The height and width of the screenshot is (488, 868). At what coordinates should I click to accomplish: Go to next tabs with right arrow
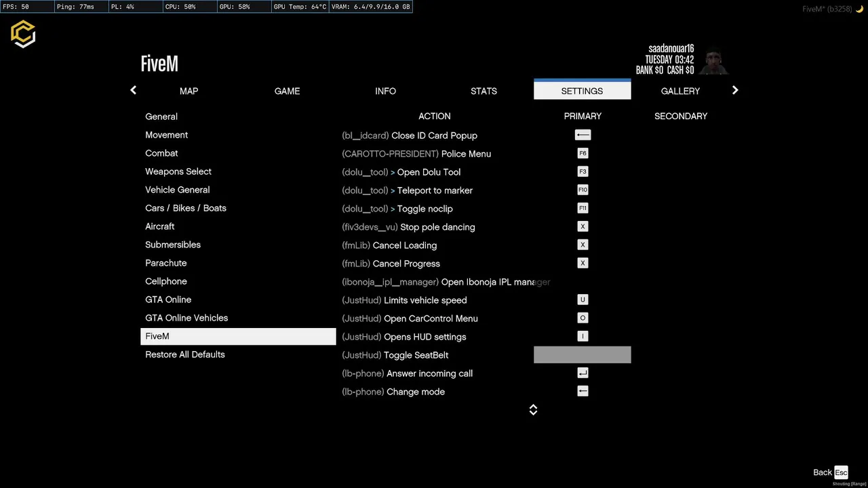click(735, 90)
